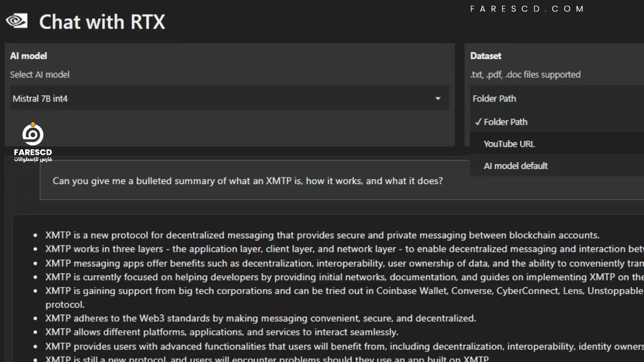
Task: Click bullet saying XMTP is still new
Action: pos(267,358)
